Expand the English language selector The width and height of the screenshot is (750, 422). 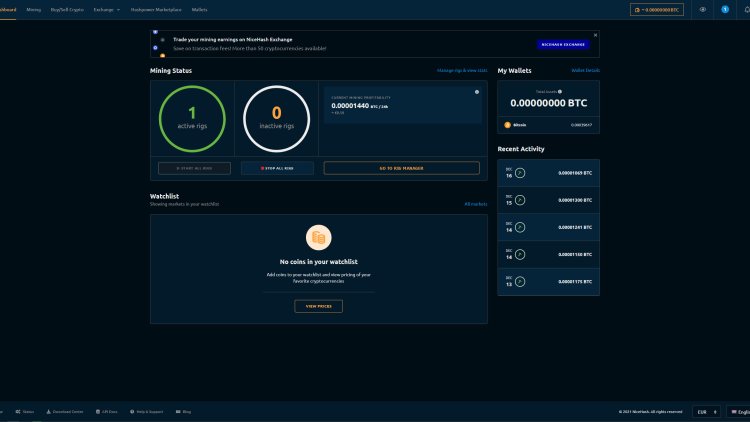tap(740, 411)
